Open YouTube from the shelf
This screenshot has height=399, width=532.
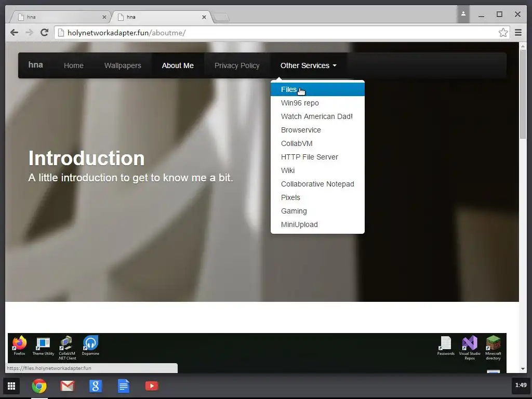tap(152, 386)
